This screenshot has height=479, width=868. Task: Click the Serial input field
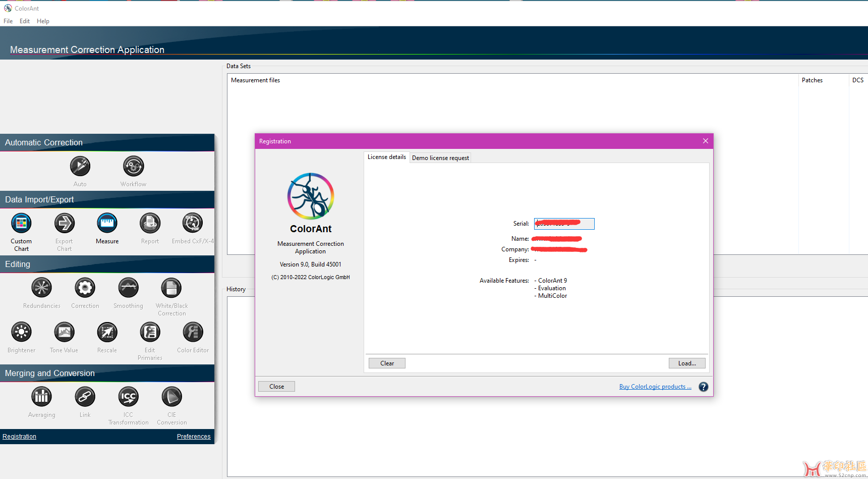pyautogui.click(x=564, y=224)
